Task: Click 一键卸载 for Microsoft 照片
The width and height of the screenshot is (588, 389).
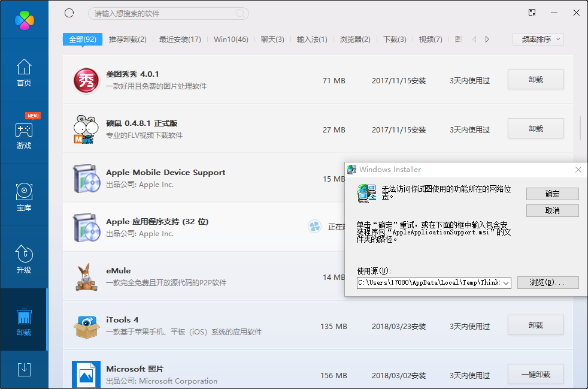Action: coord(535,375)
